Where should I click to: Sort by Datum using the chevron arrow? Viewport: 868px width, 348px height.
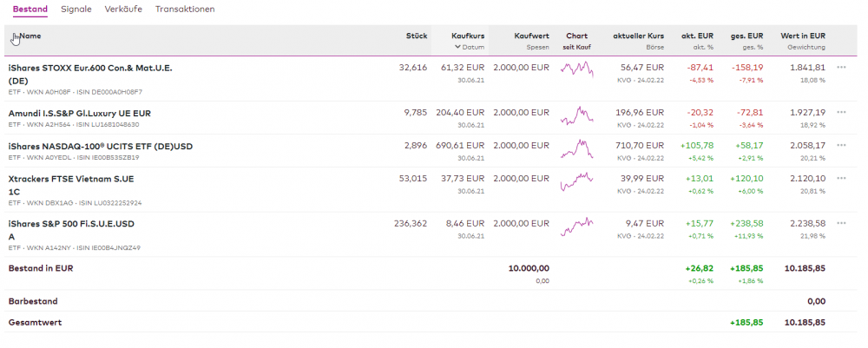(457, 47)
